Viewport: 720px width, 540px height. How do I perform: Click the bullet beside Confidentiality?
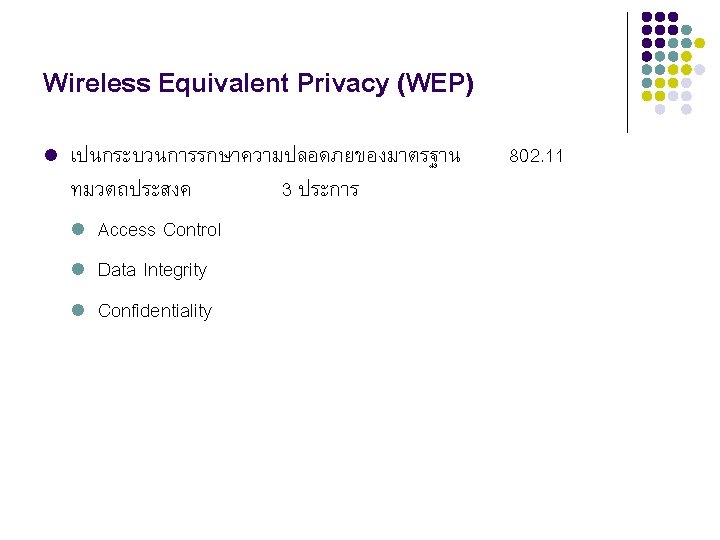click(x=77, y=311)
